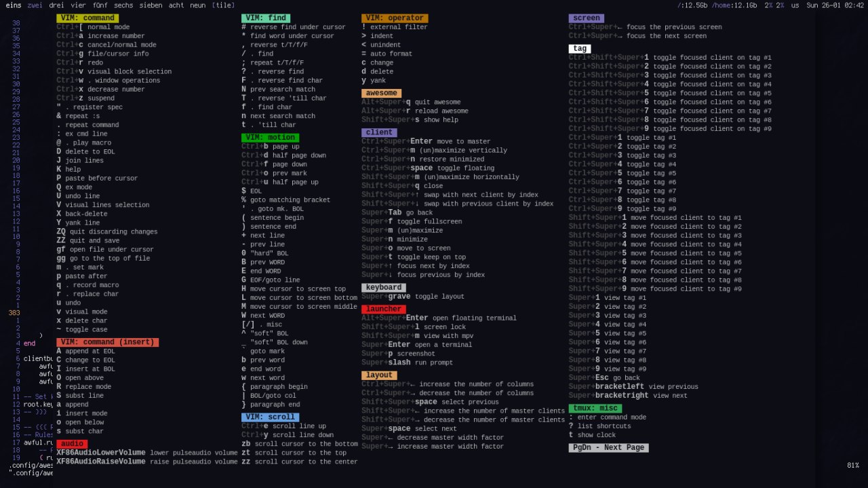Viewport: 868px width, 488px height.
Task: Click the 'tag' group header
Action: 580,49
